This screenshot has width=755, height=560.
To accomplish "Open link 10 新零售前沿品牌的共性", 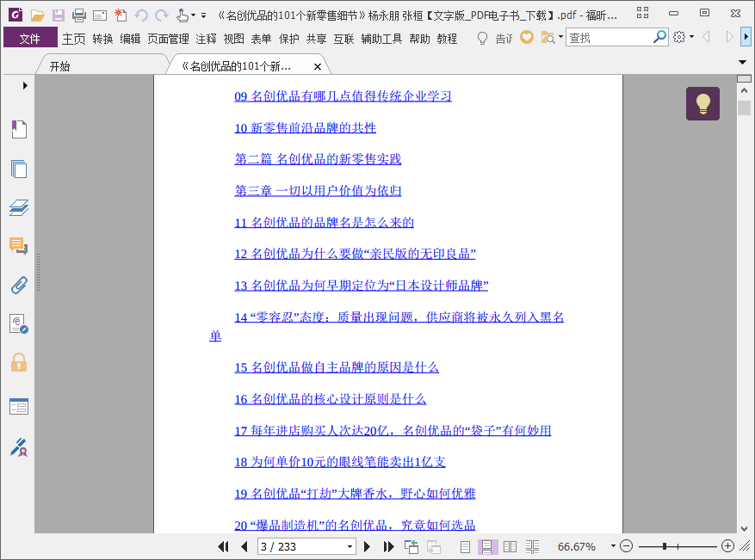I will (305, 128).
